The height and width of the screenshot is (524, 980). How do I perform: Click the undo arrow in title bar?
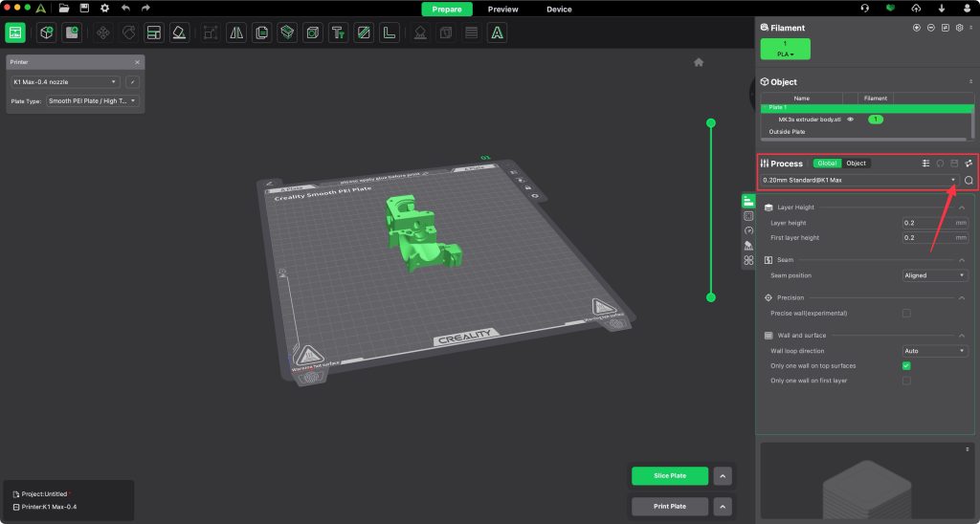pos(125,9)
